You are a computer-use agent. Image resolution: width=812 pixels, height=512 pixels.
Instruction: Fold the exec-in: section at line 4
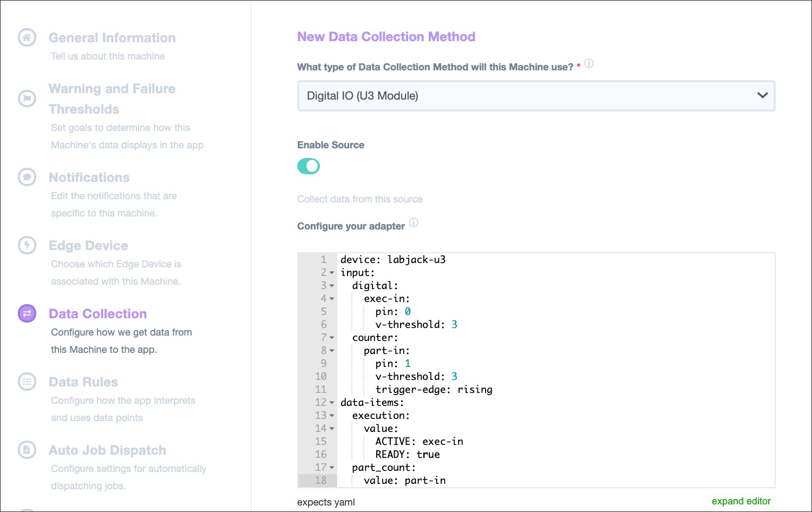(332, 299)
